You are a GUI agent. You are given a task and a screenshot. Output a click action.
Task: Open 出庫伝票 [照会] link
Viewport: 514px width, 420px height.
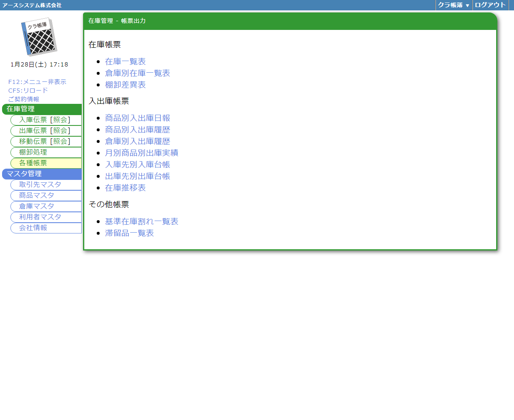tap(60, 130)
